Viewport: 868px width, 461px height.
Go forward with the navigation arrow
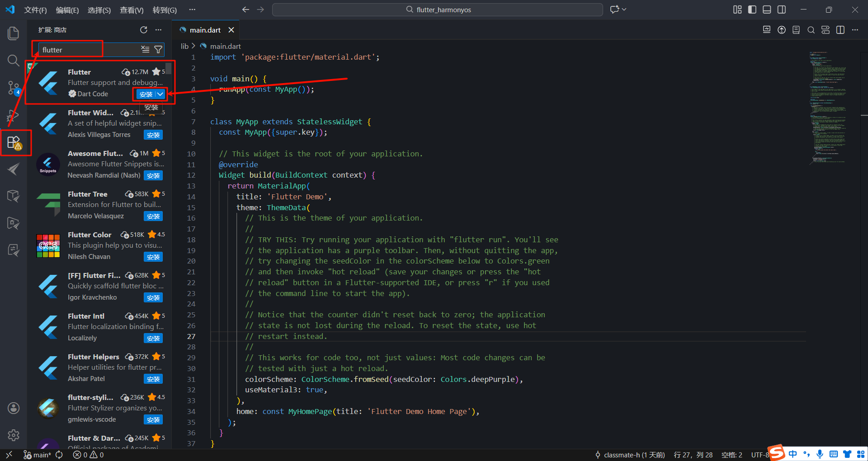260,9
